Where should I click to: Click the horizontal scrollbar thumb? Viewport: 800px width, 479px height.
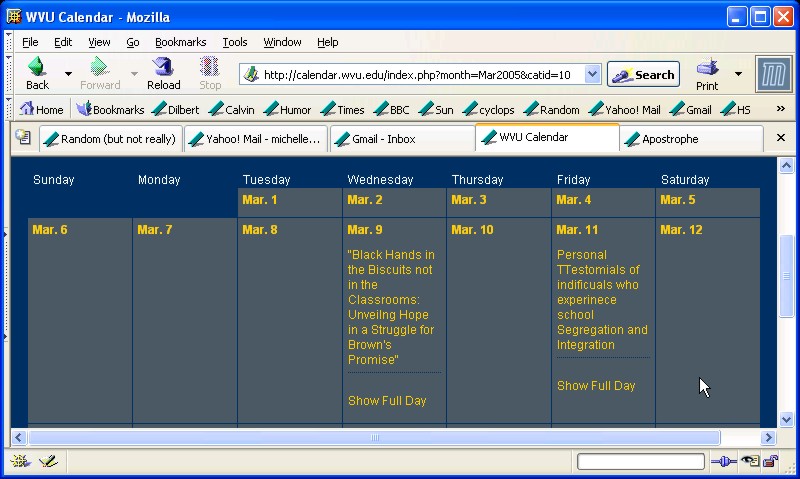point(373,438)
